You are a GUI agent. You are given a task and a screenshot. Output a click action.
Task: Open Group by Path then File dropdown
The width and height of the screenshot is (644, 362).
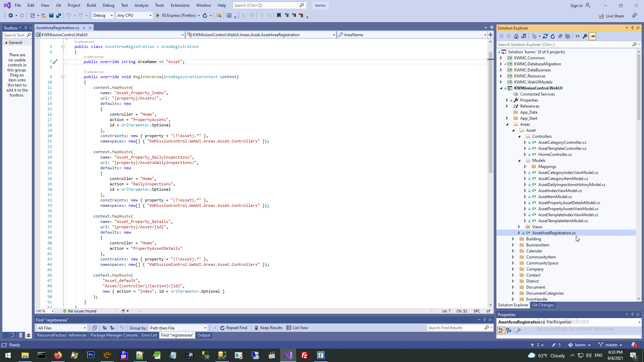click(178, 328)
